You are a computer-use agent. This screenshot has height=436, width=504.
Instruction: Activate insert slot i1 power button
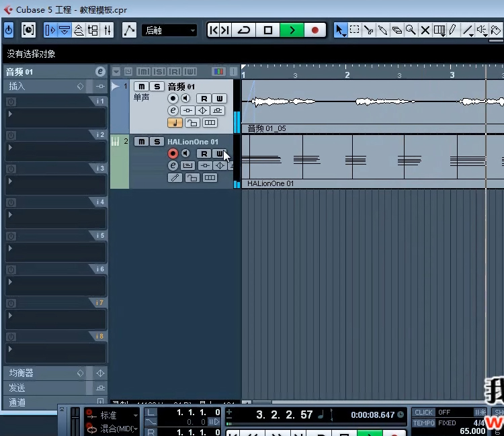[x=11, y=102]
